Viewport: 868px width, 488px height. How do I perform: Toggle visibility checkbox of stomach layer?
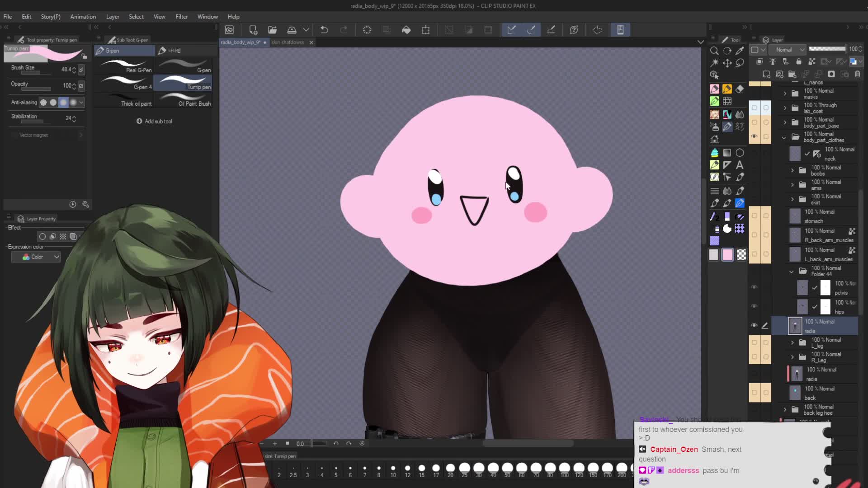[754, 216]
